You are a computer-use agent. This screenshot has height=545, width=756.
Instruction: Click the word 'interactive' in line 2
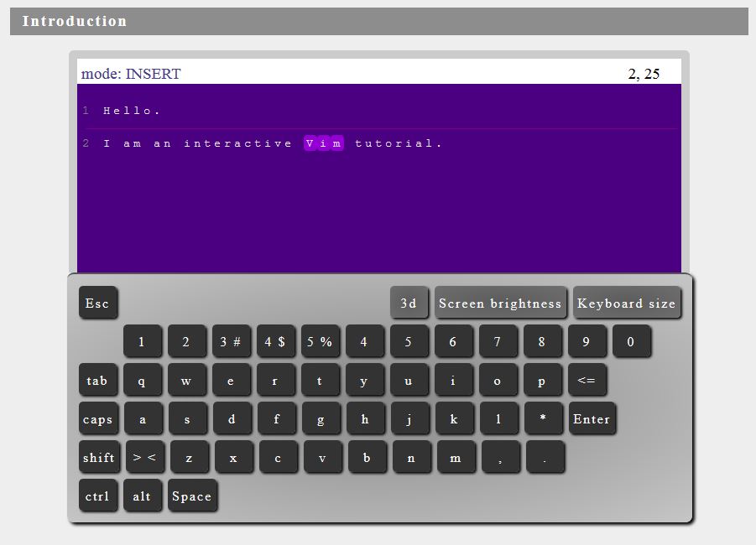pos(237,143)
